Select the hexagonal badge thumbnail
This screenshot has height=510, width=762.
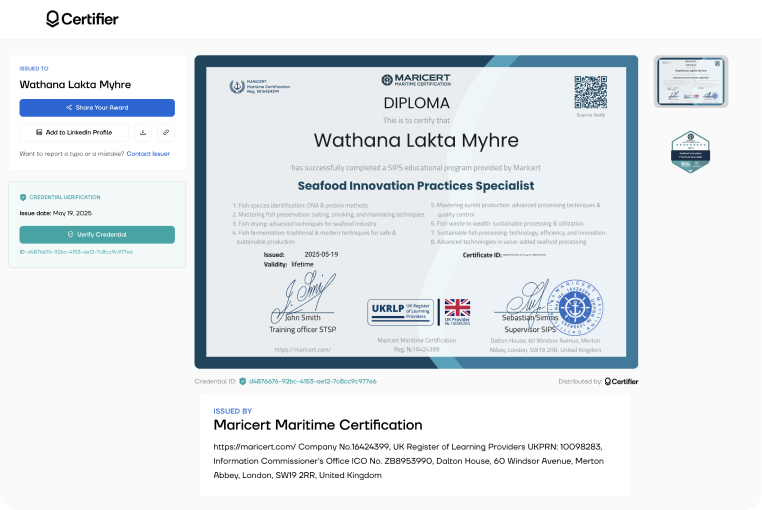click(x=691, y=152)
